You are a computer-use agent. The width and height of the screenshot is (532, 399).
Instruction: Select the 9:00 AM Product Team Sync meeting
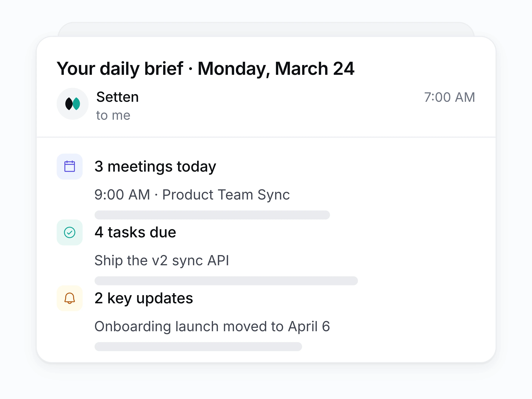192,194
